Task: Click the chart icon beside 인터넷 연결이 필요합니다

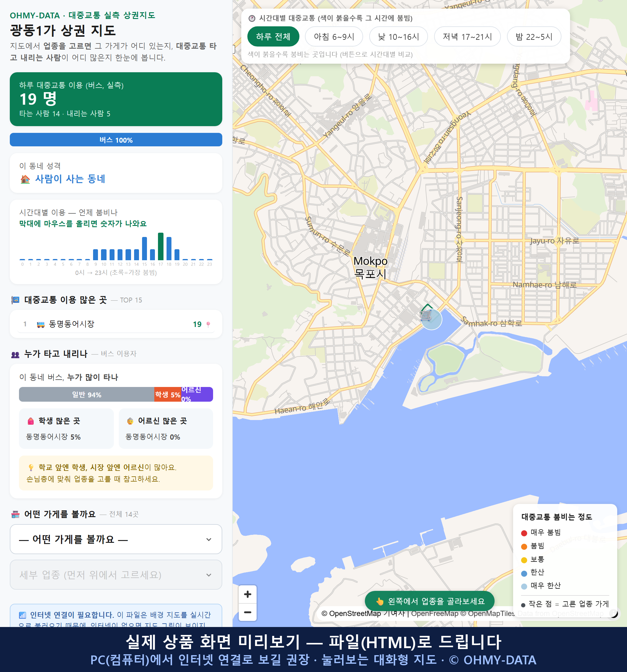Action: tap(22, 615)
